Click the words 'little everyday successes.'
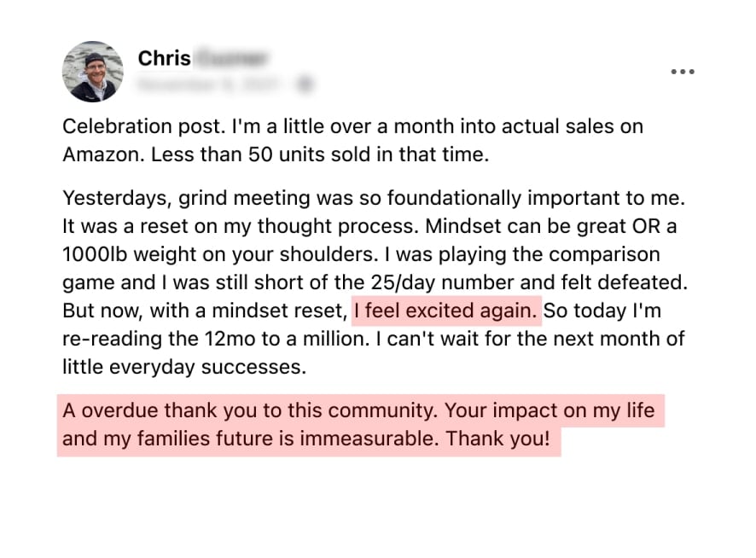The width and height of the screenshot is (756, 558). coord(184,368)
